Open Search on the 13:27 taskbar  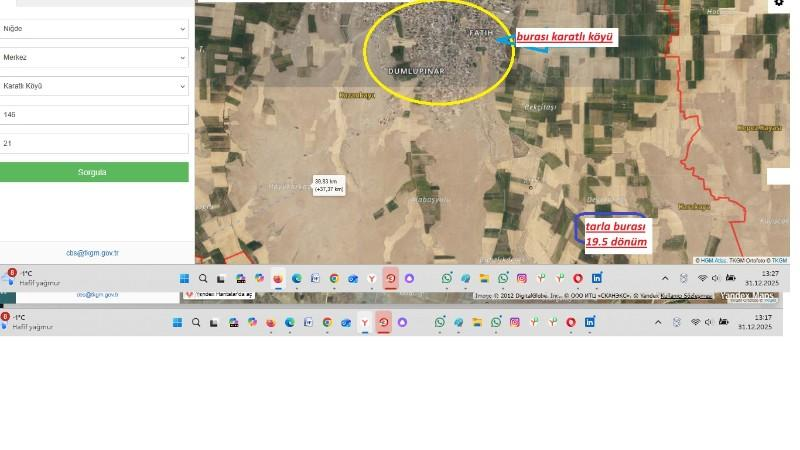point(203,279)
